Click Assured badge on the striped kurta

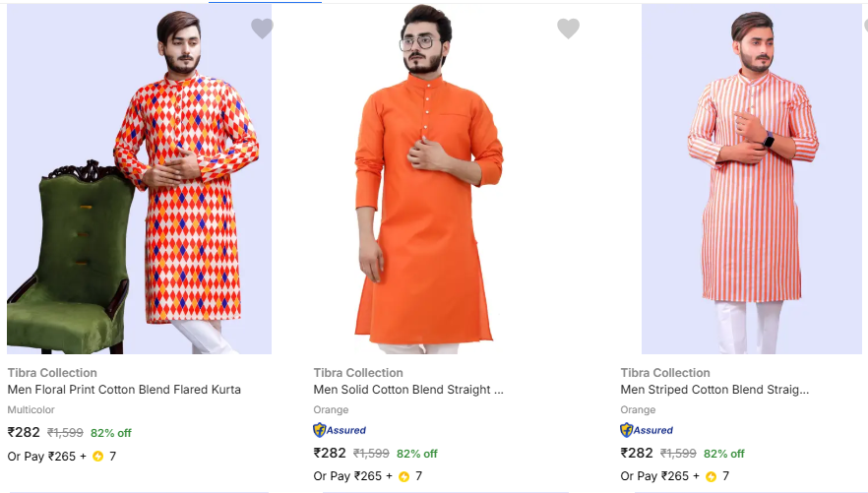tap(647, 430)
